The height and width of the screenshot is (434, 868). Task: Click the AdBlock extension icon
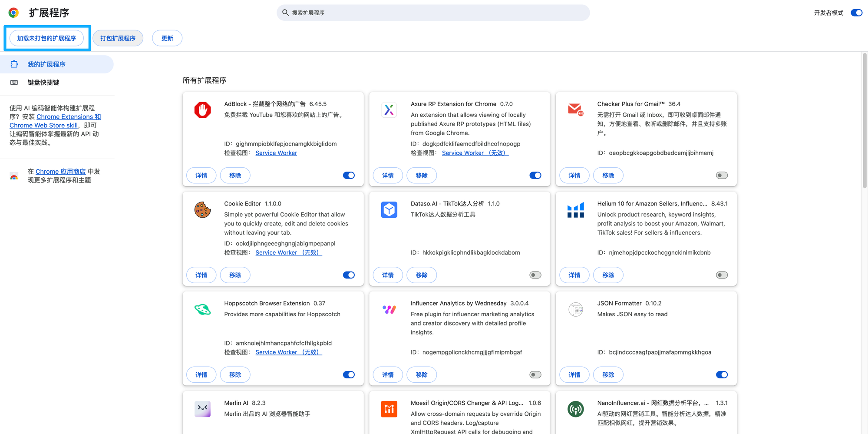[x=202, y=110]
